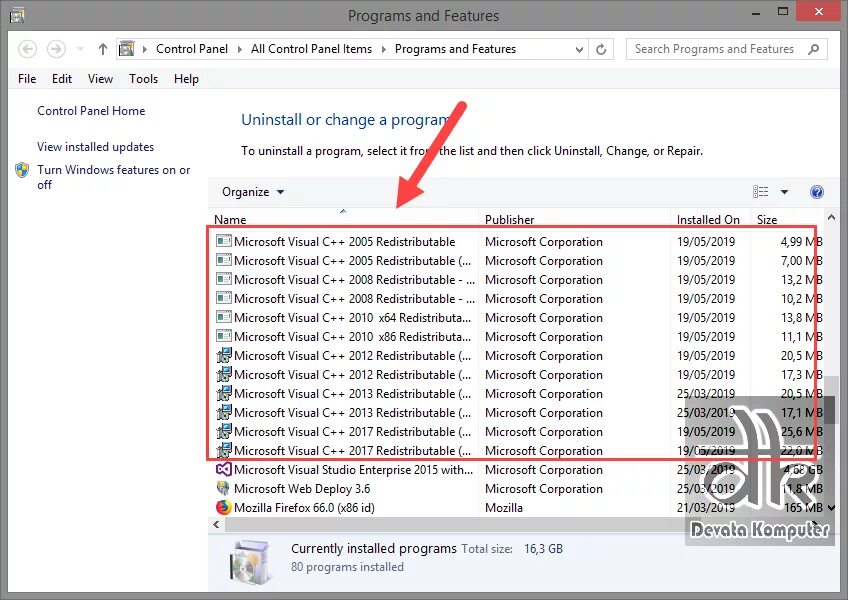Select Microsoft Visual Studio Enterprise 2015 entry
Screen dimensions: 848x600
[518, 470]
